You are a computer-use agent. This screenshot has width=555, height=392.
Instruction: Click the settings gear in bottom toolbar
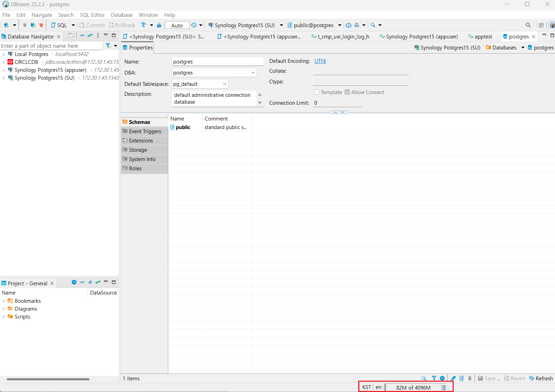(442, 378)
